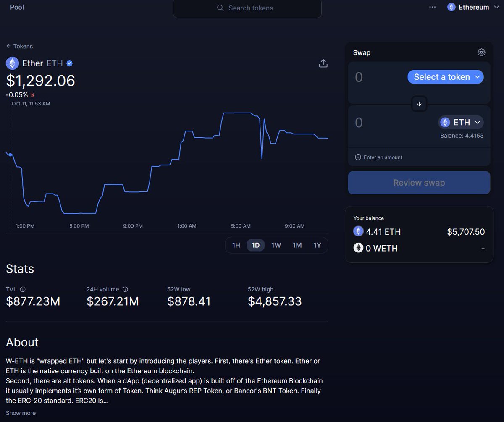The height and width of the screenshot is (422, 504).
Task: Click the Oct 11, 11:53 AM timestamp
Action: pyautogui.click(x=31, y=103)
